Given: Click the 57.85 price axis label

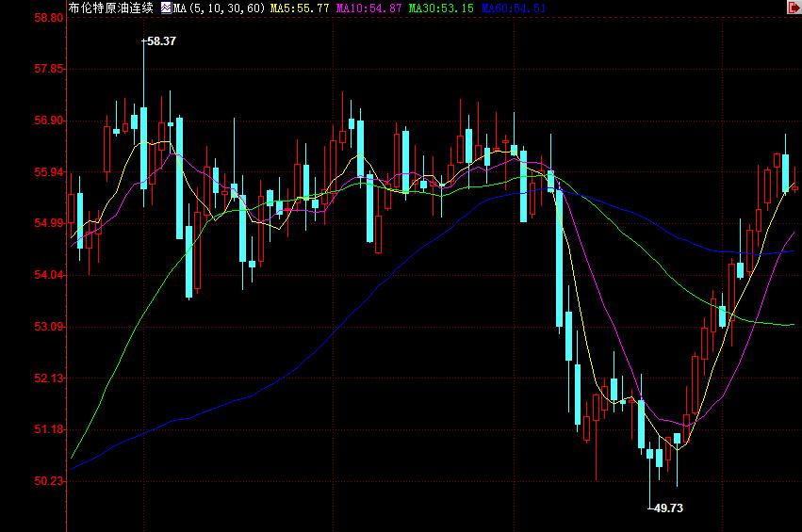Looking at the screenshot, I should 49,69.
